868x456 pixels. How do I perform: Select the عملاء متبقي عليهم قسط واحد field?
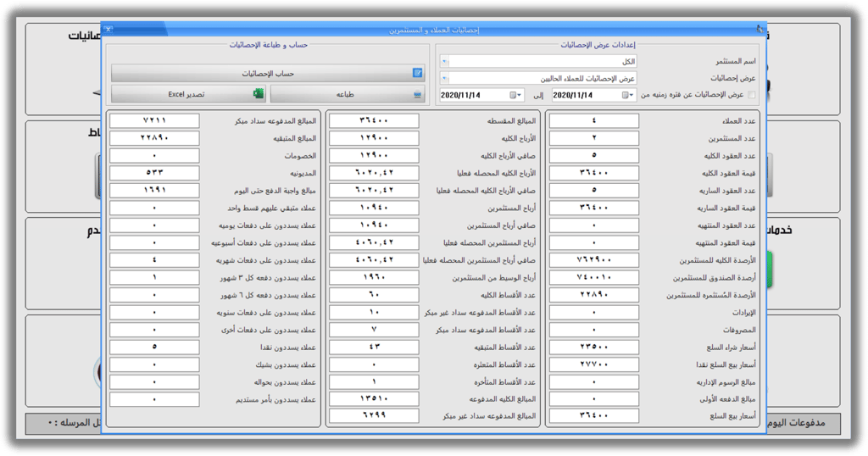[x=154, y=208]
